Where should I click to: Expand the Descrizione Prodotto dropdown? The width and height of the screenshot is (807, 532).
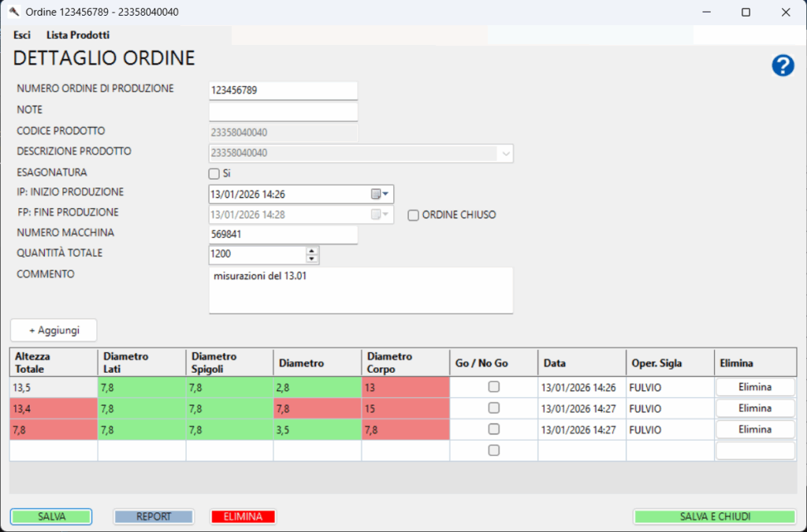pos(505,154)
